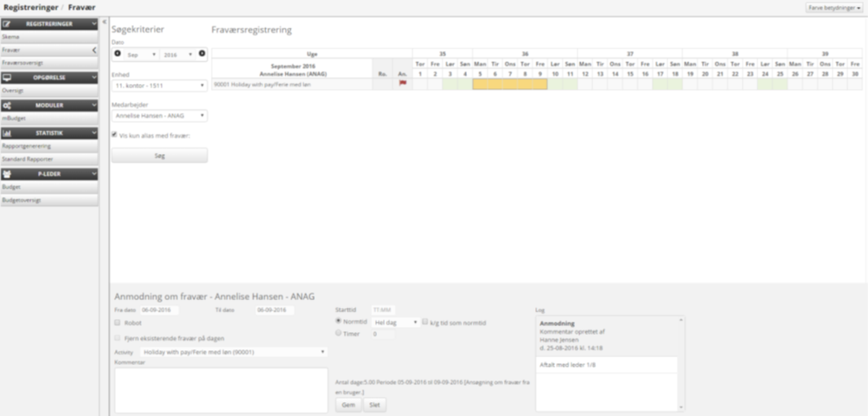Click the Registreringer pencil icon
868x416 pixels.
tap(7, 24)
